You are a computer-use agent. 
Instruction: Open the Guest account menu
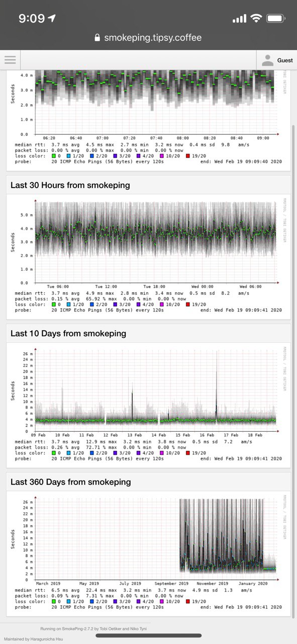[277, 60]
